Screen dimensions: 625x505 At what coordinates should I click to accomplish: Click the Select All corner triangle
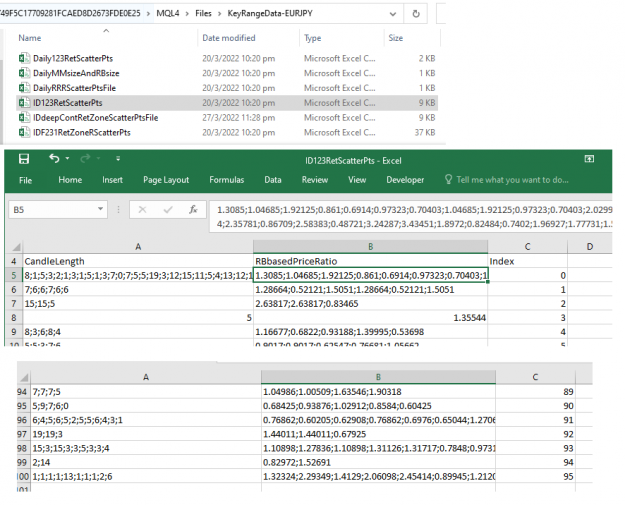click(17, 247)
